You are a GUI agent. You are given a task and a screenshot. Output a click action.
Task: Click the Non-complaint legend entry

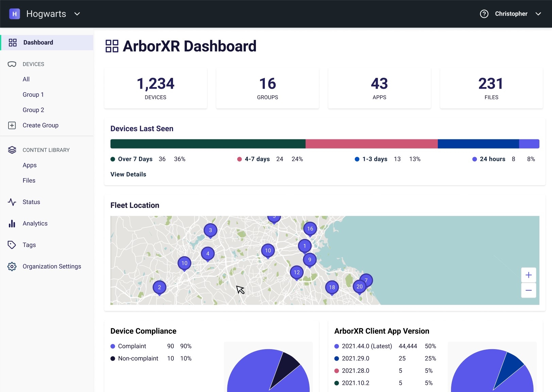151,358
